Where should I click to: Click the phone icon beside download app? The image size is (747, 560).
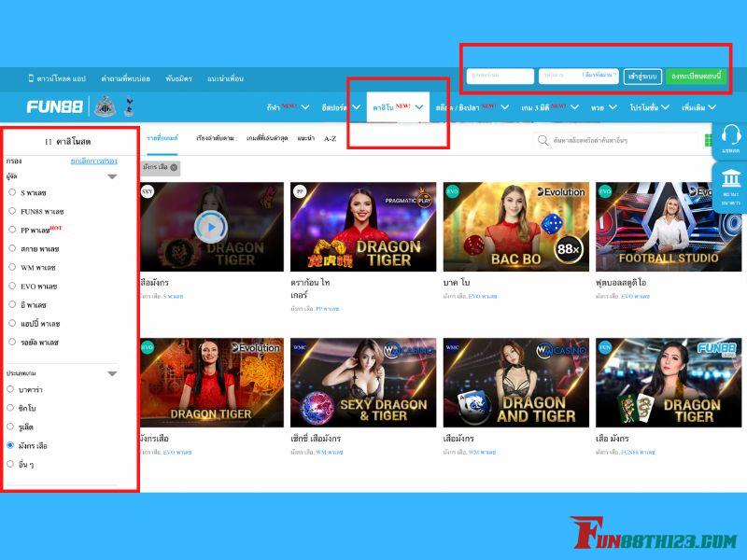pos(31,78)
